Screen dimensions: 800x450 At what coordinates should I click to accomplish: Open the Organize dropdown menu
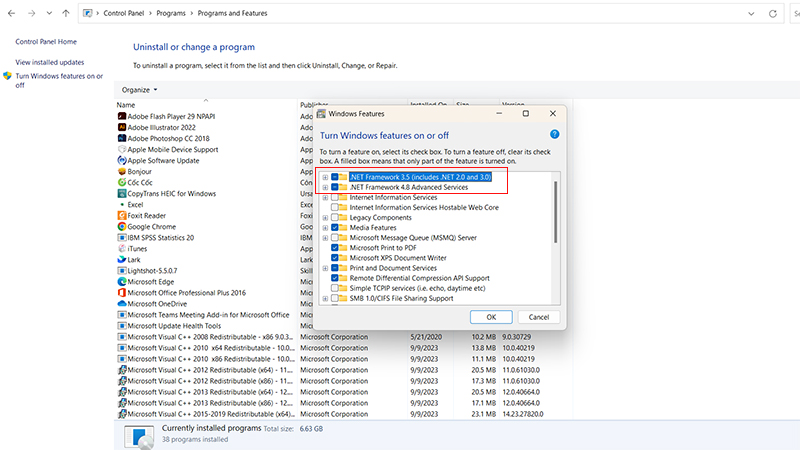pyautogui.click(x=139, y=90)
